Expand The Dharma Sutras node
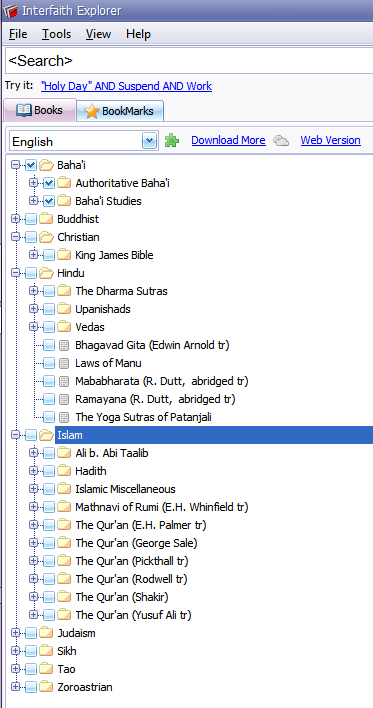Viewport: 373px width, 708px height. (x=33, y=291)
